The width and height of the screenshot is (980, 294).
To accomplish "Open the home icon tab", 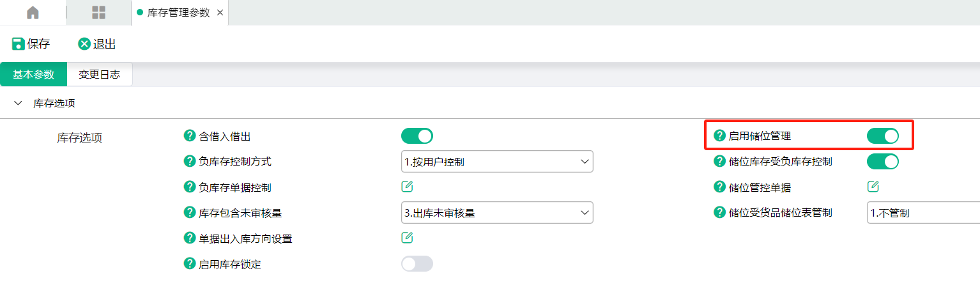I will [x=33, y=12].
